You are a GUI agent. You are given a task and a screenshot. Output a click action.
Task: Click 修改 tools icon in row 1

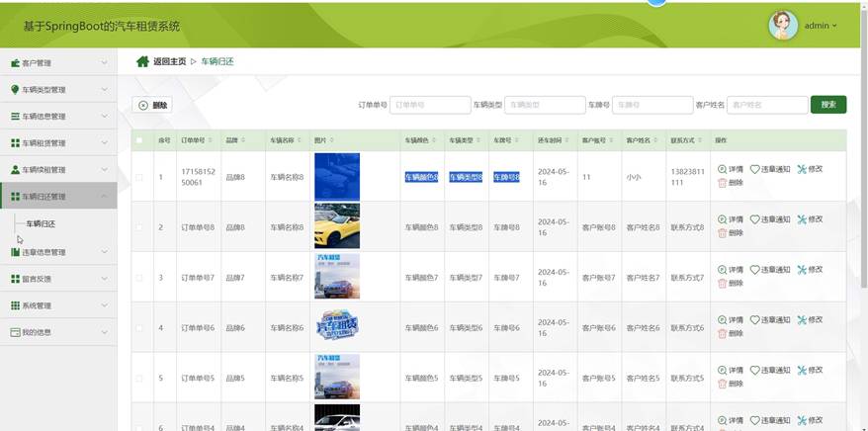click(802, 169)
